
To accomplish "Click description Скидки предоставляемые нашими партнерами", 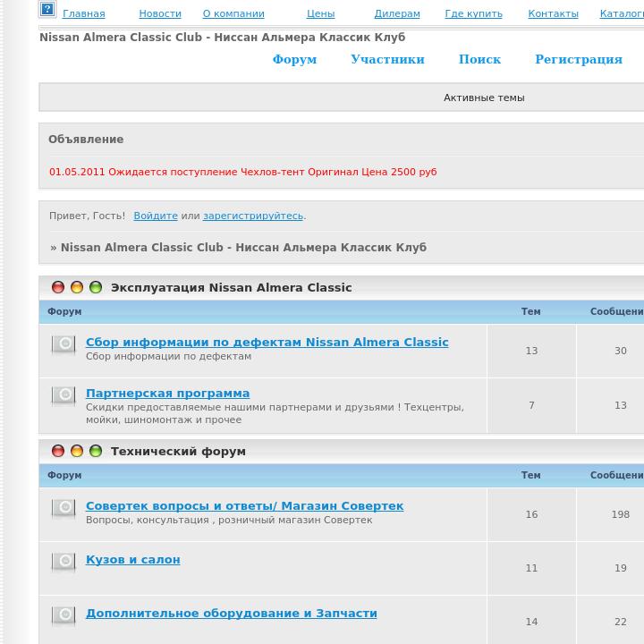I will click(x=275, y=413).
